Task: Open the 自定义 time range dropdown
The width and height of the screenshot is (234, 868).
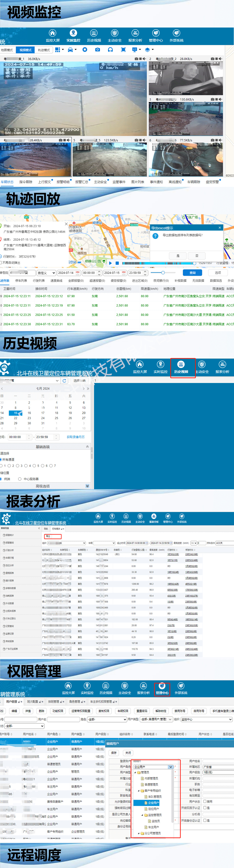Action: pos(46,273)
